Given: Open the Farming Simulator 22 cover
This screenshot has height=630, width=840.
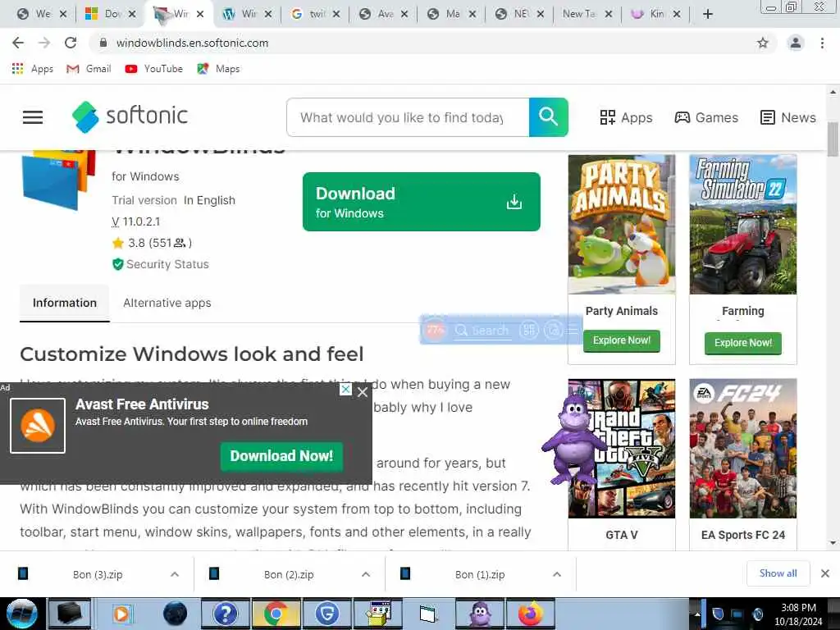Looking at the screenshot, I should click(x=743, y=225).
